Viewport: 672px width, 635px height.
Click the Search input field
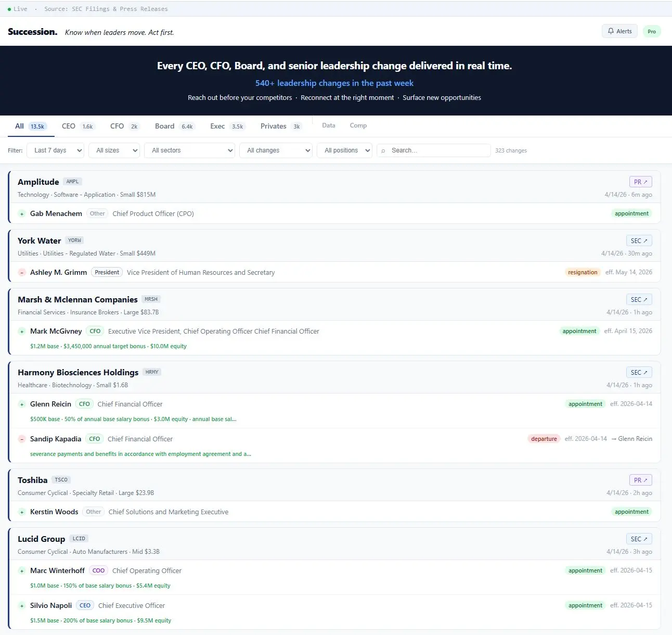[434, 150]
